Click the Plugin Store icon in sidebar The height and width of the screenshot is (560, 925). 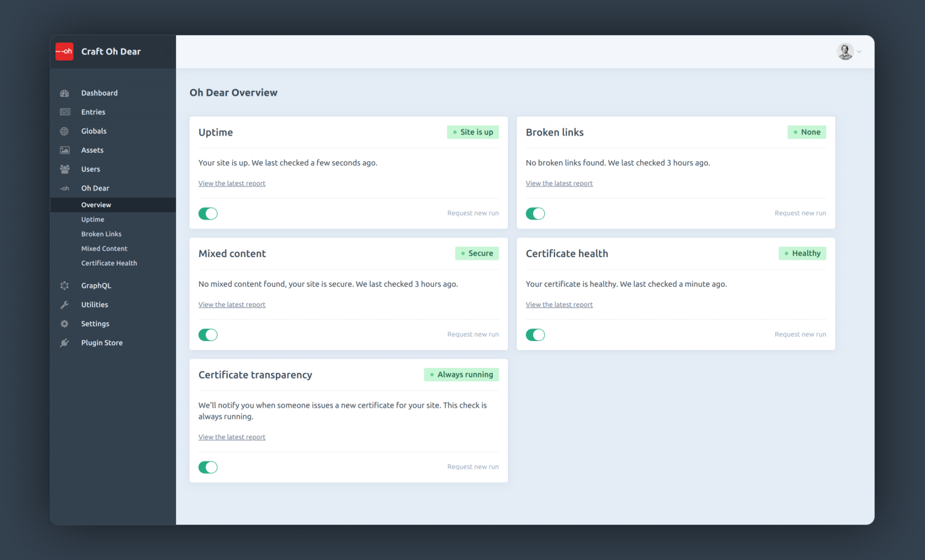65,343
